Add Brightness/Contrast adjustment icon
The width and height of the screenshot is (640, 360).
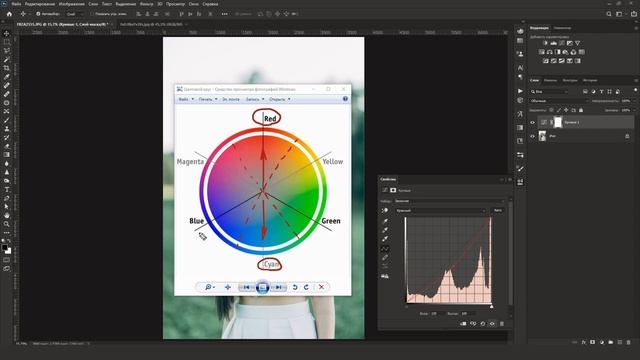click(545, 43)
